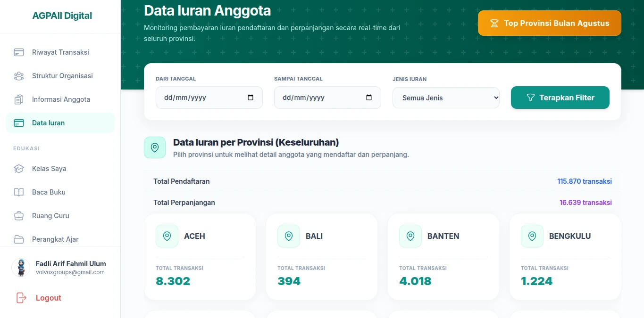Click the location pin icon on ACEH card
The height and width of the screenshot is (318, 644).
pyautogui.click(x=167, y=236)
